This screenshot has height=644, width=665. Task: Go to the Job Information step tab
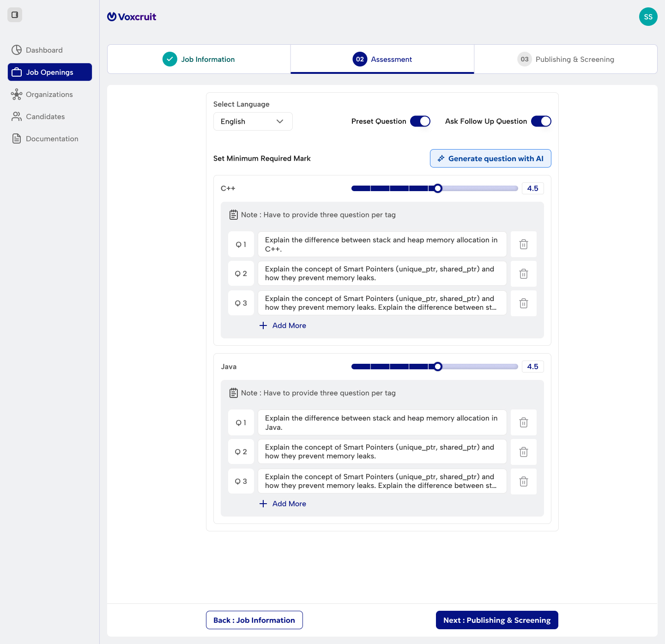tap(199, 59)
